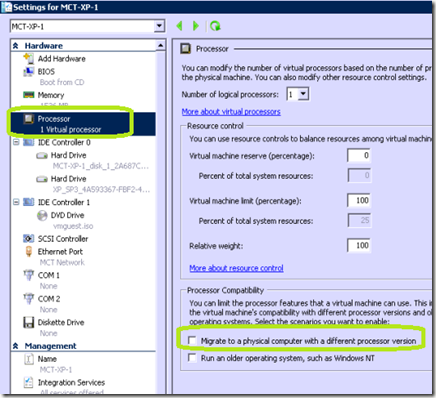Select IDE Controller 0 label
Viewport: 436px width, 398px height.
(64, 142)
